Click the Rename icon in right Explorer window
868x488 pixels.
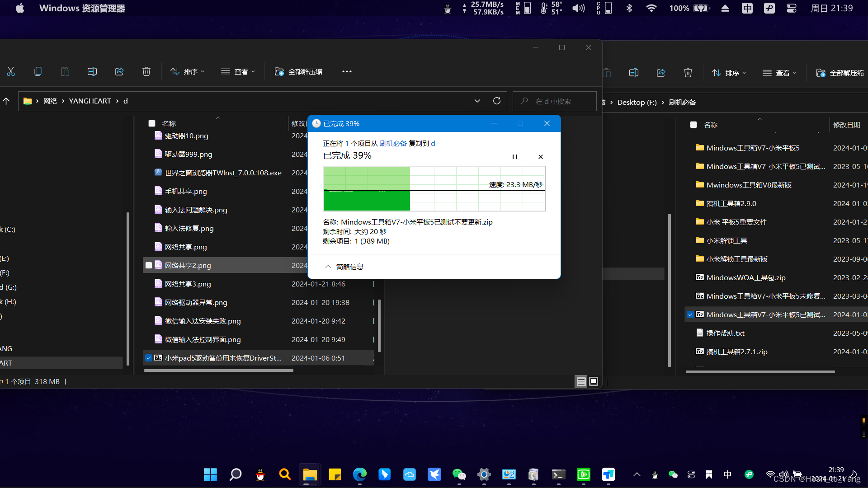634,73
